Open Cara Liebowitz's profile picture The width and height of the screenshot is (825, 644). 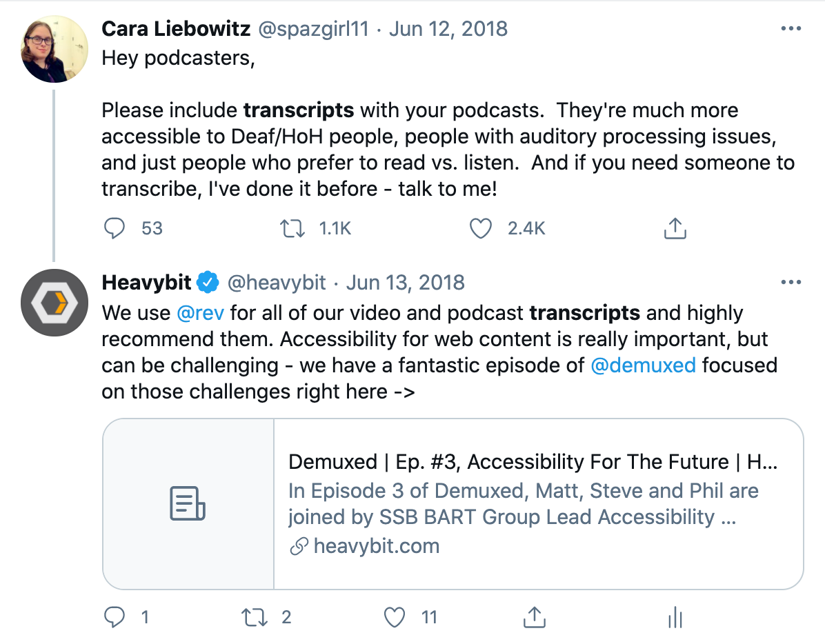(54, 49)
